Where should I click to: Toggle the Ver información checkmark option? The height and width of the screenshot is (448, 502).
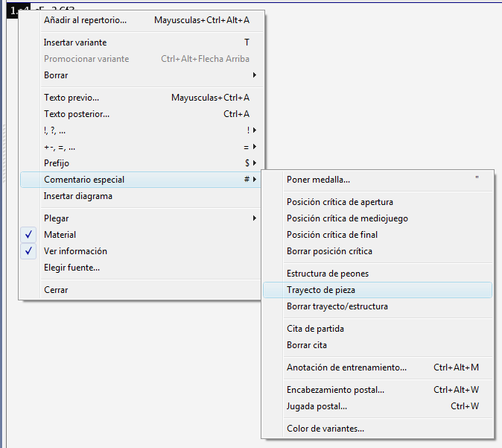[x=142, y=251]
